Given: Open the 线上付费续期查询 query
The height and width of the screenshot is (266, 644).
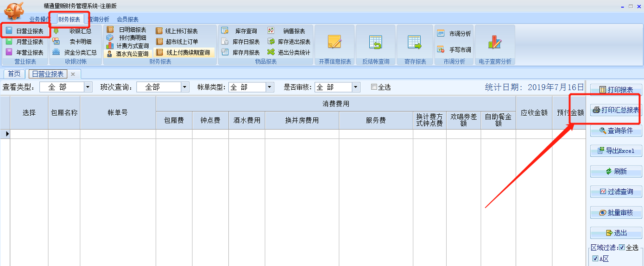Looking at the screenshot, I should 183,52.
